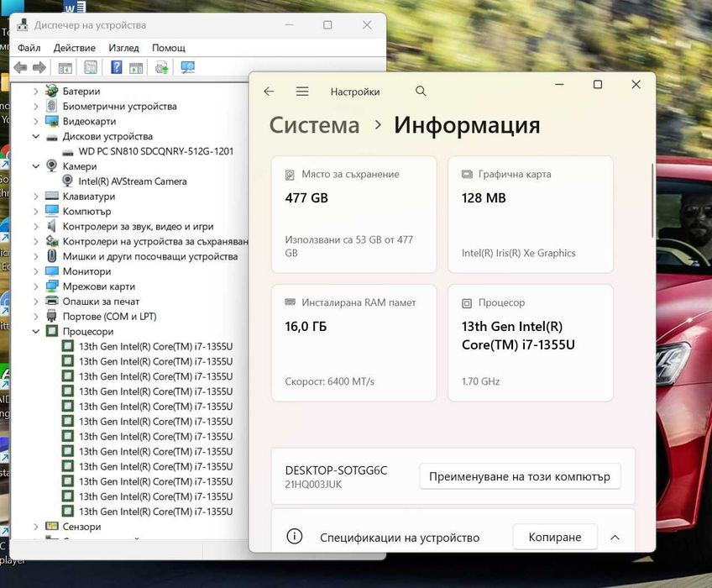This screenshot has height=588, width=712.
Task: Open the Помощ menu
Action: pos(169,48)
